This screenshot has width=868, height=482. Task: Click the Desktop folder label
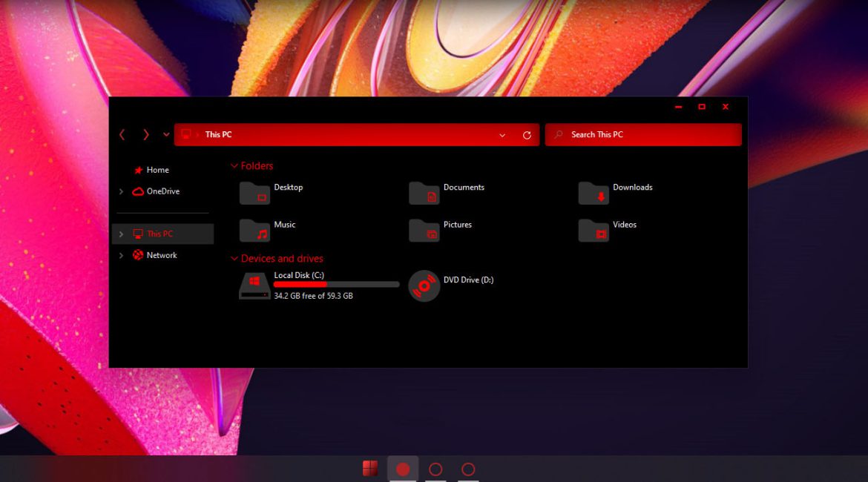tap(289, 188)
